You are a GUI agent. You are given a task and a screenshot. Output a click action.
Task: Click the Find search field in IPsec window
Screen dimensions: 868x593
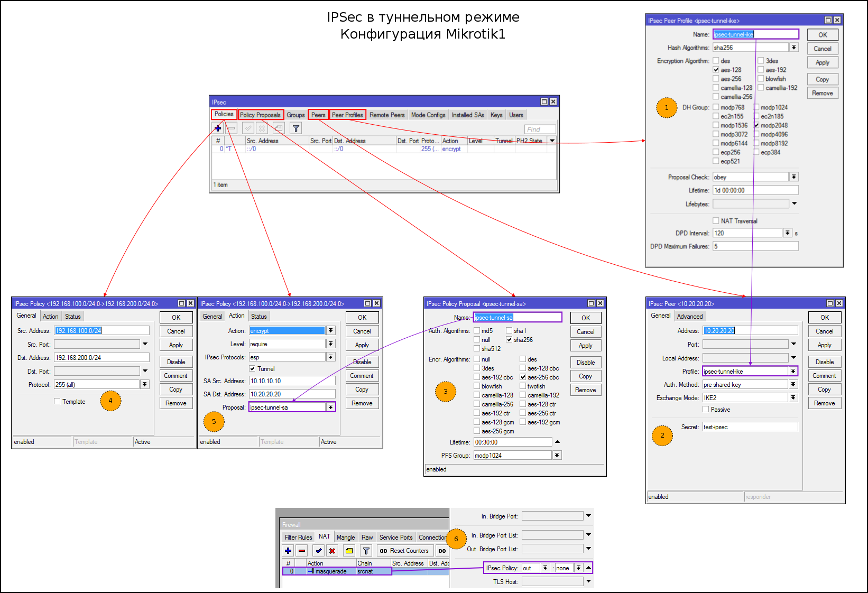click(x=540, y=129)
